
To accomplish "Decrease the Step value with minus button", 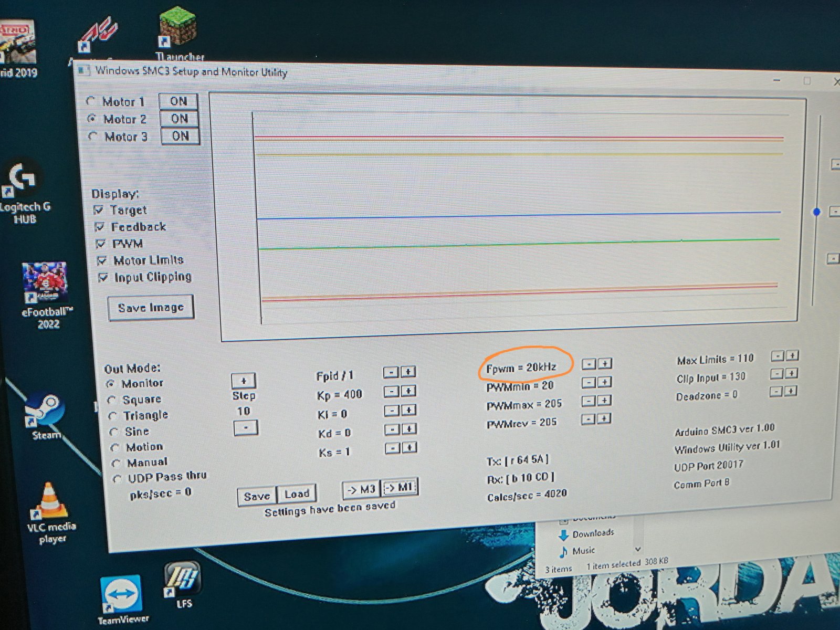I will point(246,428).
